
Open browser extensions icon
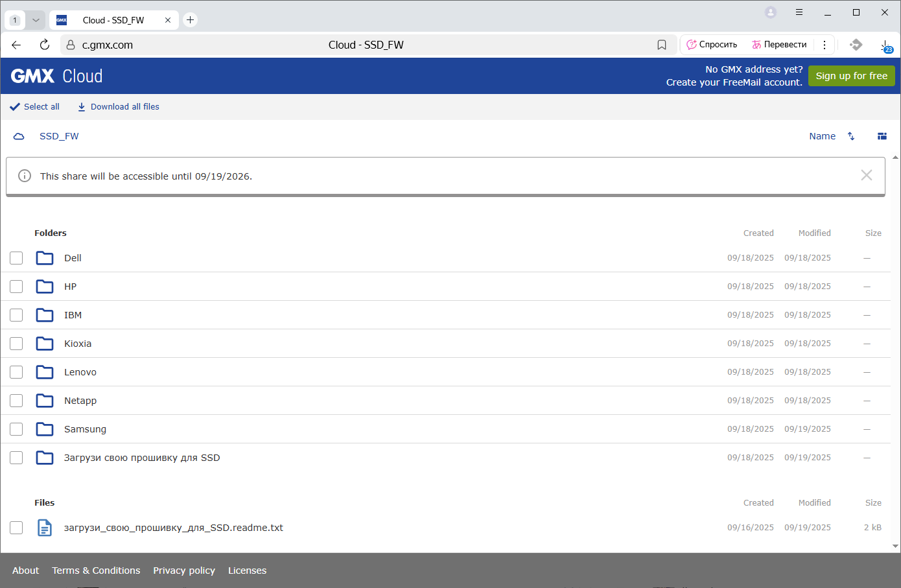pos(856,45)
